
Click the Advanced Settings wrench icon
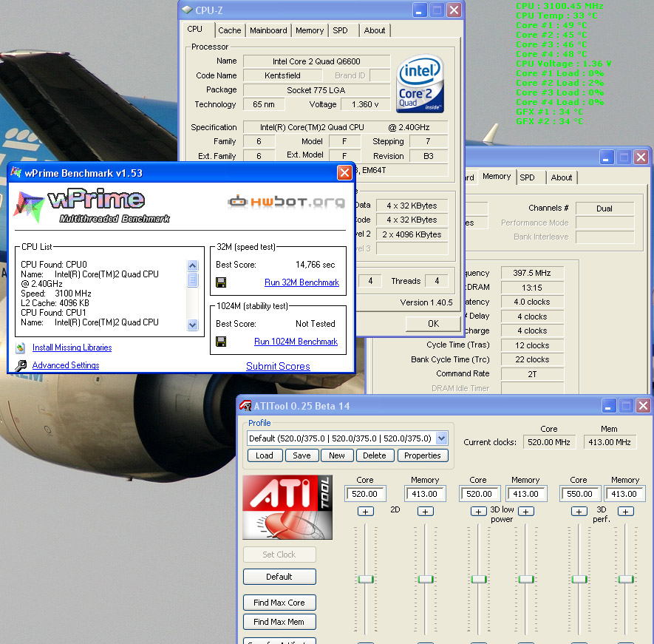click(x=21, y=365)
